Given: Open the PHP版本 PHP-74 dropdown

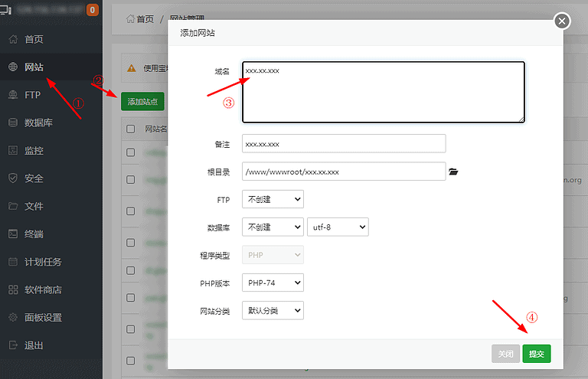Looking at the screenshot, I should (273, 283).
